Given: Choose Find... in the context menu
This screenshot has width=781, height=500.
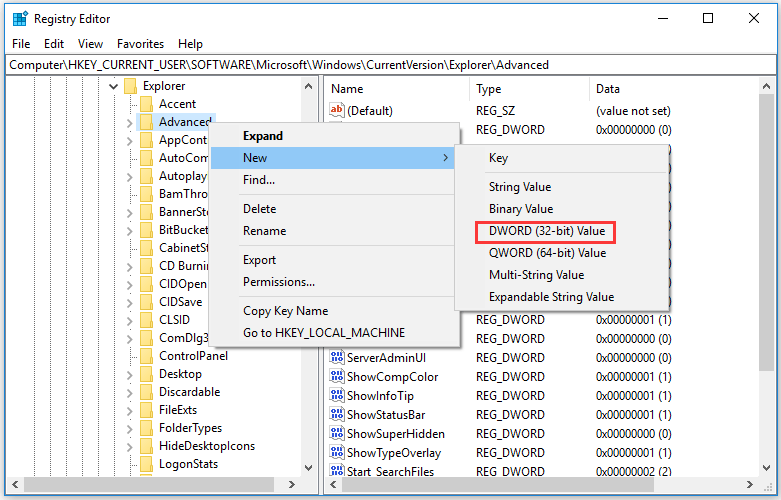Looking at the screenshot, I should [333, 180].
